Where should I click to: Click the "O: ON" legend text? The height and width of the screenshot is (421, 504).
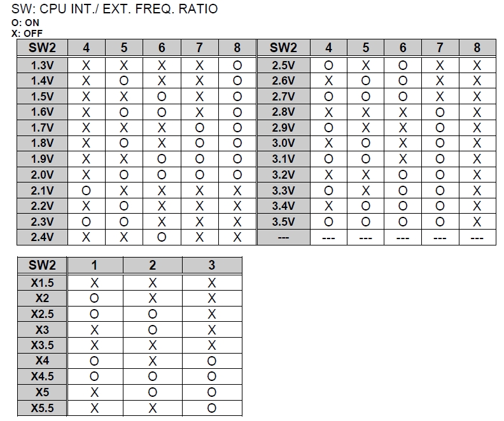point(25,22)
